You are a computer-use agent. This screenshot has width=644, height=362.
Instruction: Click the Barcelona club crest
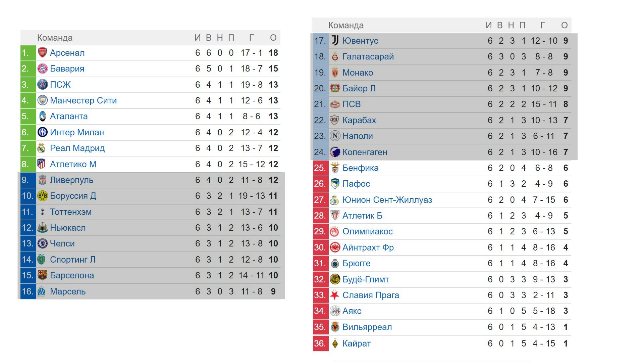coord(42,275)
